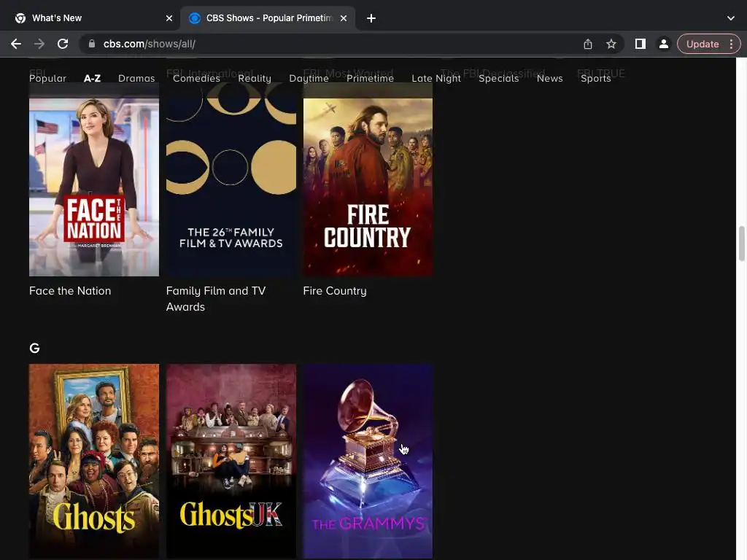Filter shows by Sports
747x560 pixels.
595,78
